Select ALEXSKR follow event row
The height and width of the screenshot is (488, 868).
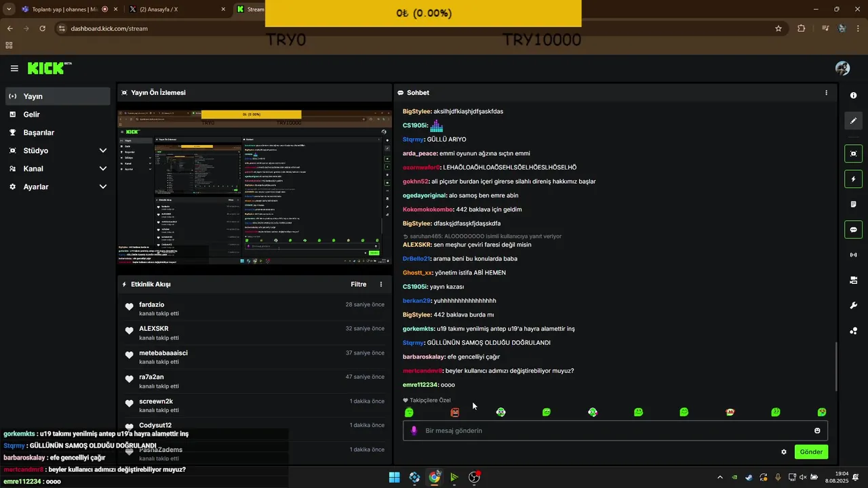point(255,333)
